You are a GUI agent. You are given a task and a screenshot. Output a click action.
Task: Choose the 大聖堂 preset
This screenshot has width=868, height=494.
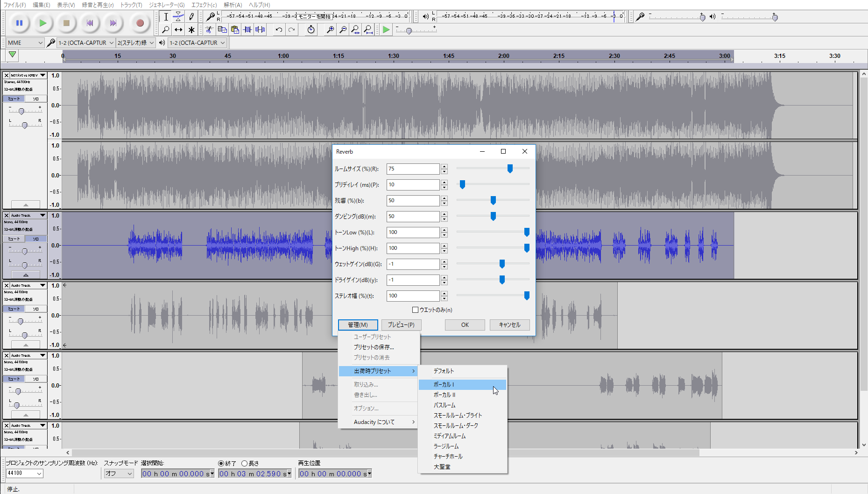tap(462, 467)
